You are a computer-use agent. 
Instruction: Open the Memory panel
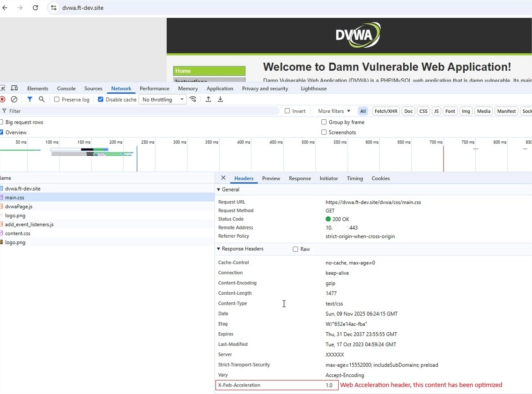188,88
